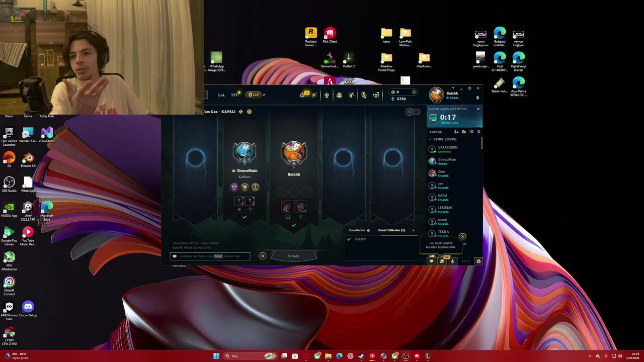Screen dimensions: 644x362
Task: Open Meadow Forest Props folder
Action: (386, 62)
